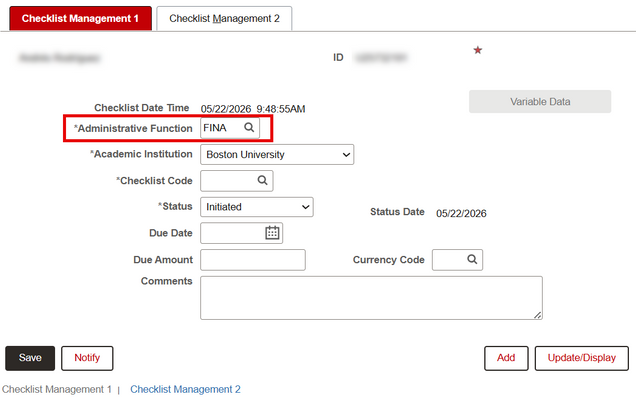Screen dimensions: 636x400
Task: Focus the Due Amount input field
Action: tap(253, 260)
